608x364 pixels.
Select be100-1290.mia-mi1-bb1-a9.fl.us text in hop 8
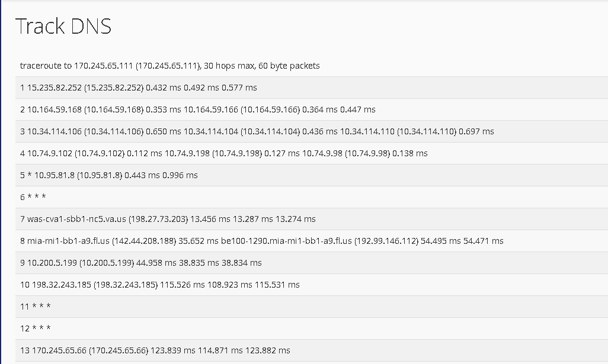[286, 241]
